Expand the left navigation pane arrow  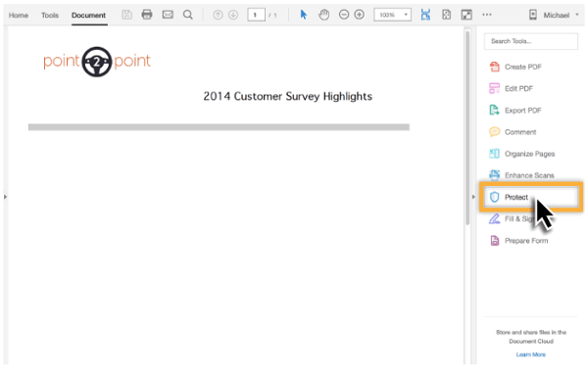[5, 197]
